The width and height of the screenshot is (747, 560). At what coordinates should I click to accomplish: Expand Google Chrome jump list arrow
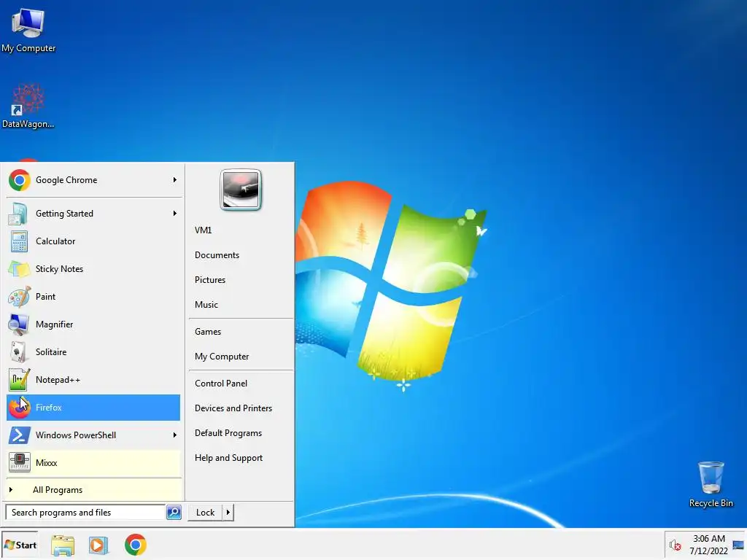coord(175,180)
